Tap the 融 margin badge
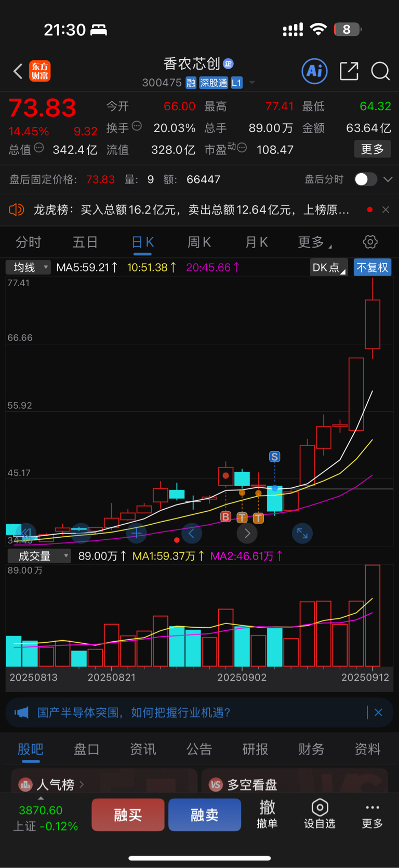The height and width of the screenshot is (868, 399). pyautogui.click(x=191, y=83)
